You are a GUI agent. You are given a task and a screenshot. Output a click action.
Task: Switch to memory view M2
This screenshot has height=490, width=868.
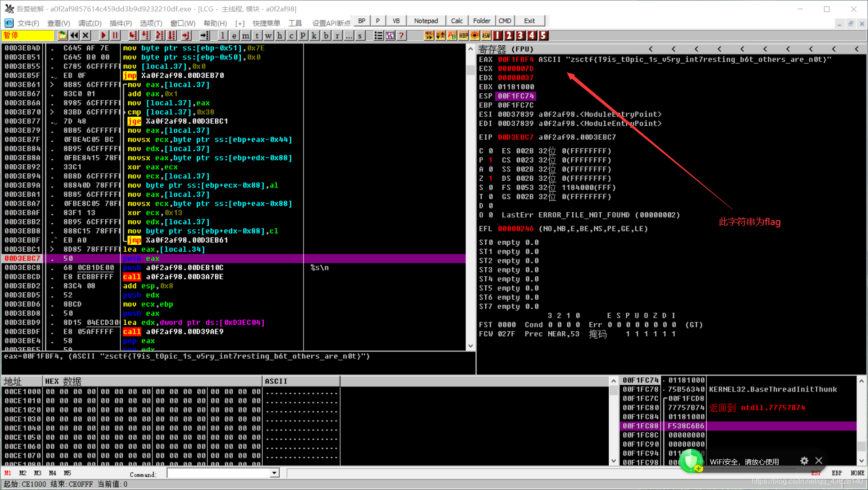click(23, 473)
